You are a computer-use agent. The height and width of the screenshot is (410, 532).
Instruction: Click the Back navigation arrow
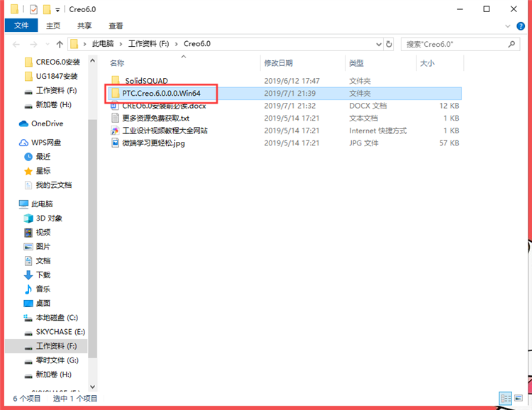(x=16, y=44)
